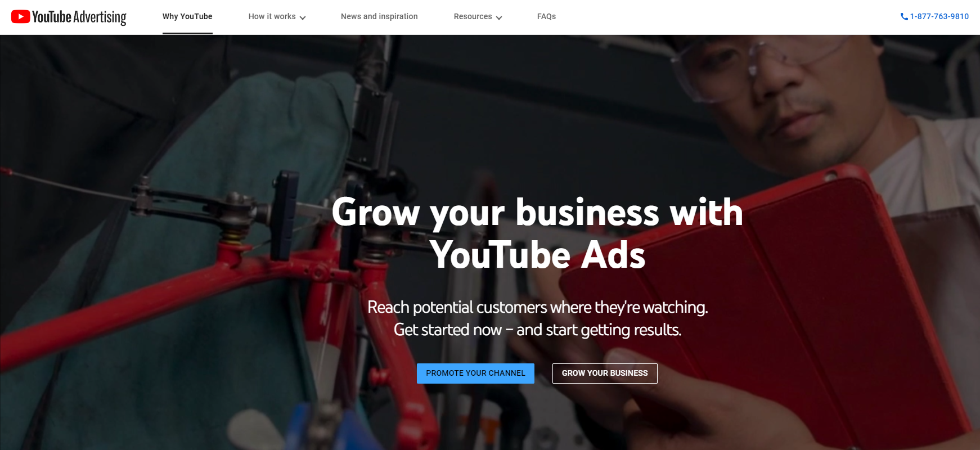Image resolution: width=980 pixels, height=450 pixels.
Task: Click the red YouTube play logo icon
Action: [x=20, y=17]
